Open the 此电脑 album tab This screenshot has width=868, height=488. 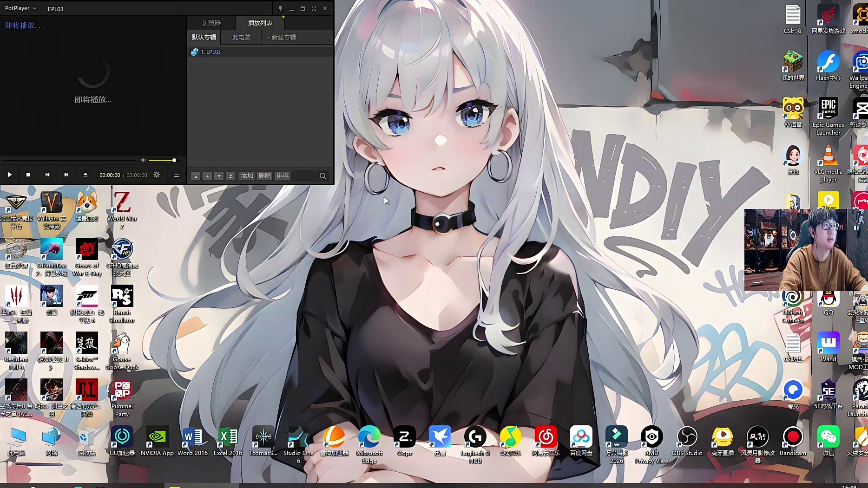click(241, 37)
